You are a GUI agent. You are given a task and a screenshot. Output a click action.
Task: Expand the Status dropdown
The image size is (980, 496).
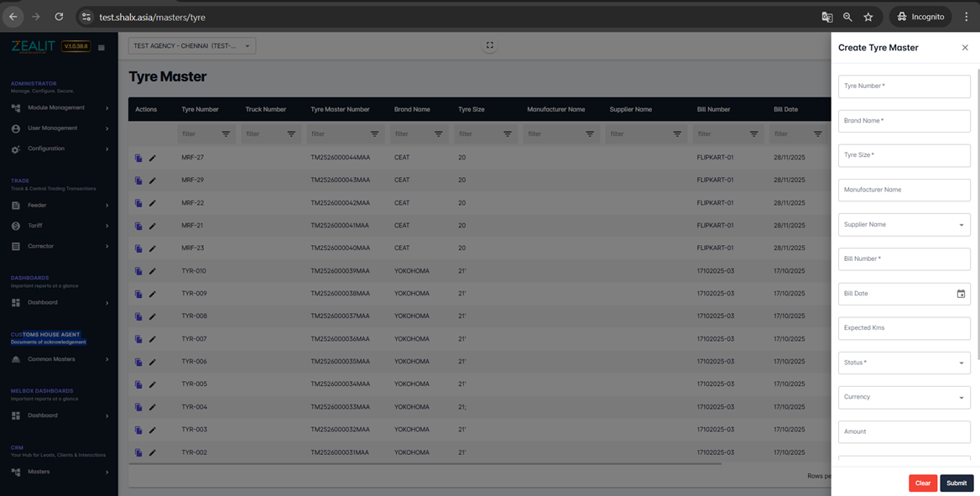pos(904,363)
